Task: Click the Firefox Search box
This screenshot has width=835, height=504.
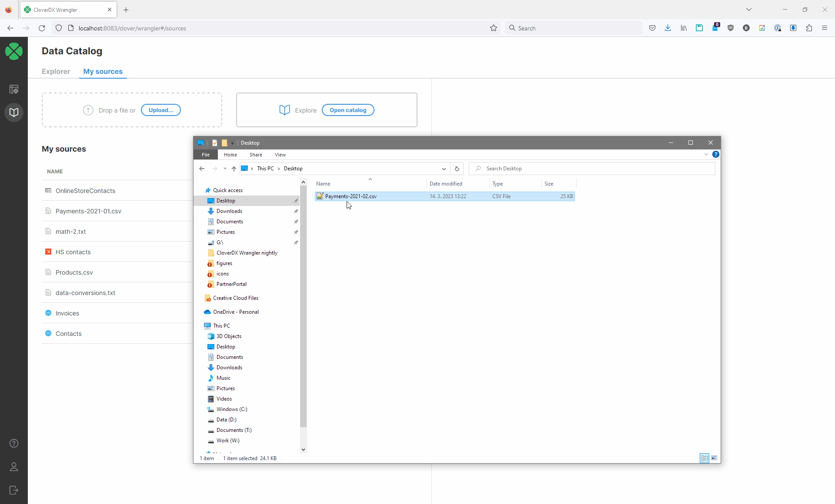Action: coord(574,28)
